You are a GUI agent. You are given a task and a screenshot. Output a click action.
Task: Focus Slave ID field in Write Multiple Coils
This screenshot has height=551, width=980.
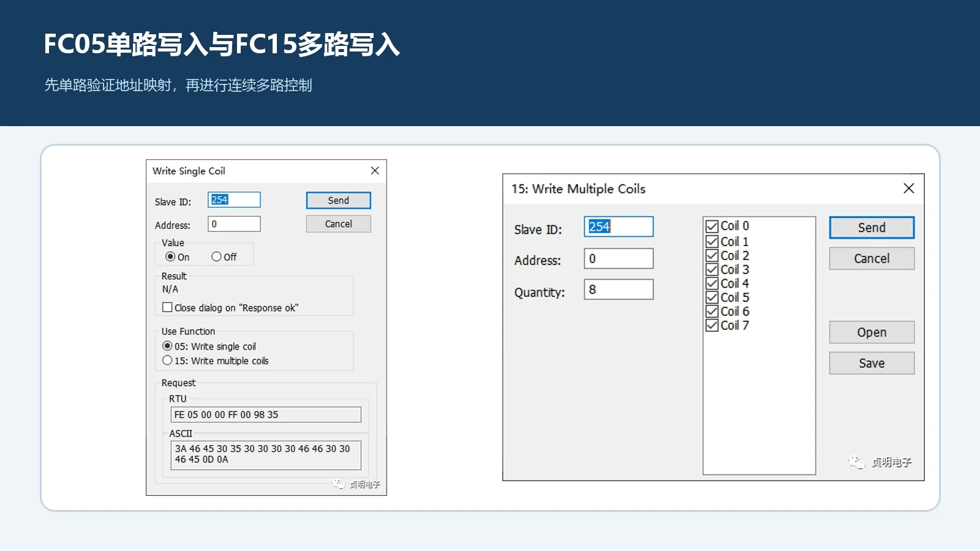coord(619,227)
